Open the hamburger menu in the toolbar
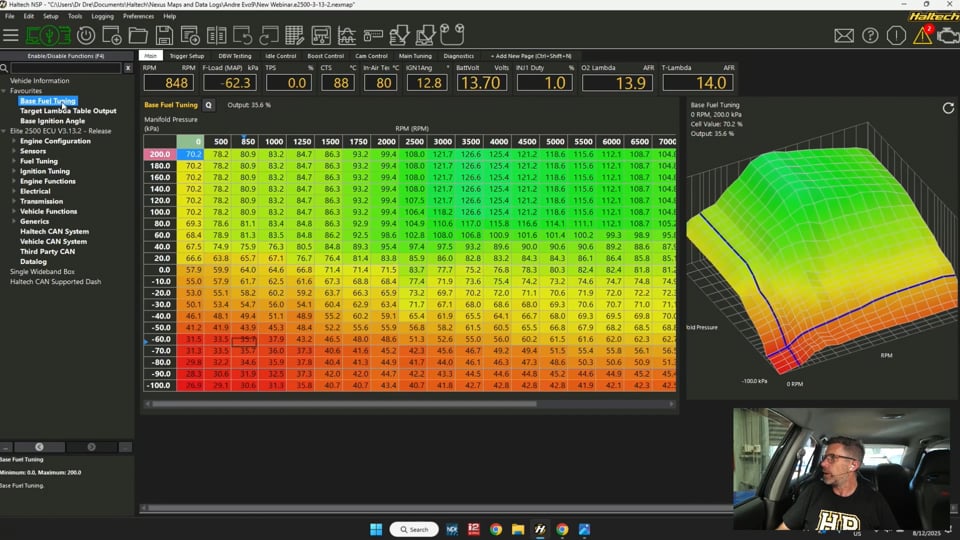The image size is (960, 540). [10, 36]
